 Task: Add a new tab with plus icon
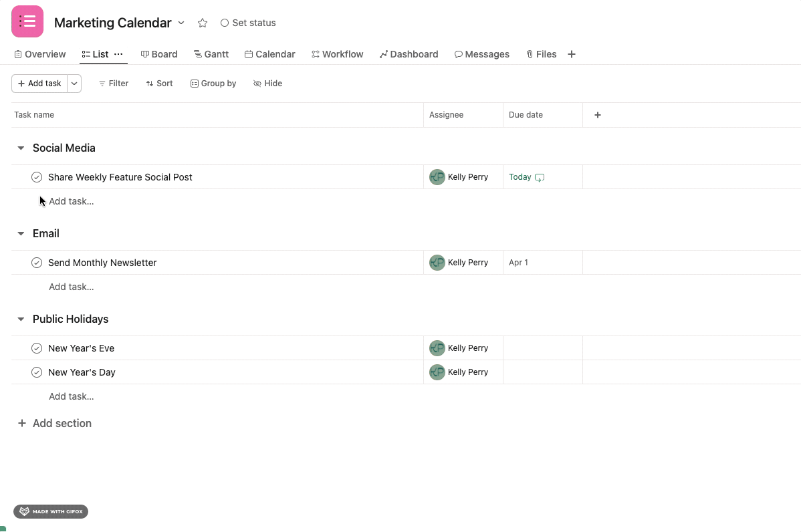click(x=572, y=54)
